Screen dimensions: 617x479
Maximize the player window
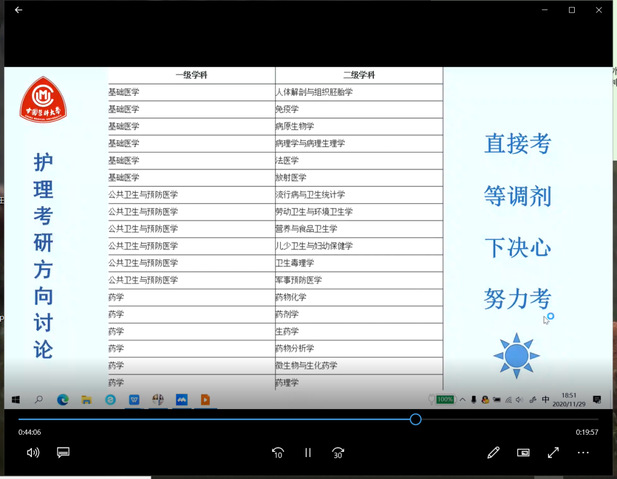(571, 10)
